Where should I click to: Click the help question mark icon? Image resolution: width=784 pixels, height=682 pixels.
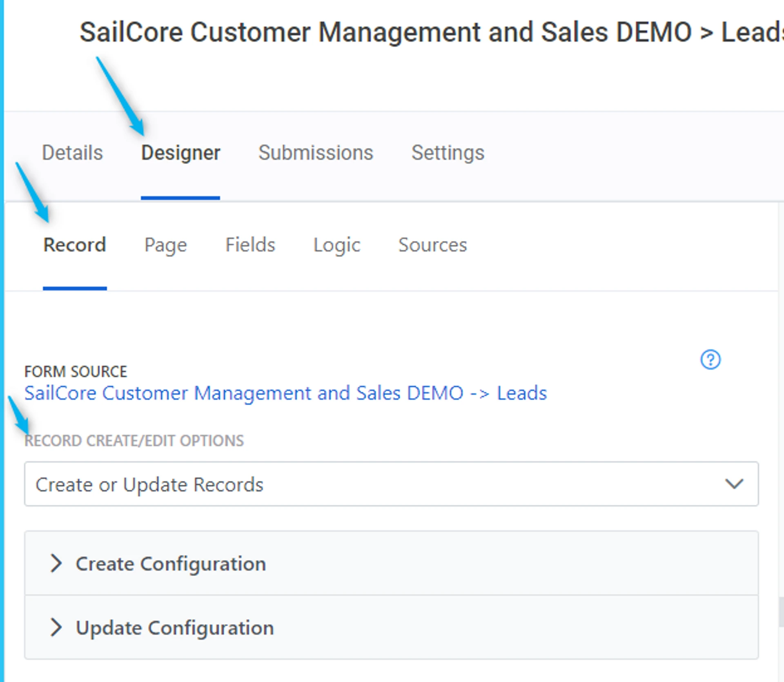[x=710, y=359]
